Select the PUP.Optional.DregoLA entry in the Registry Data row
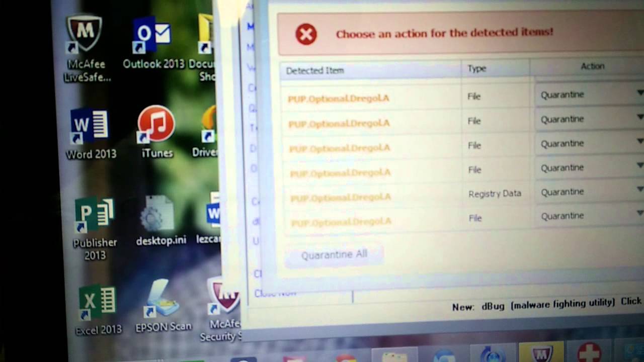Viewport: 644px width, 362px height. click(341, 197)
